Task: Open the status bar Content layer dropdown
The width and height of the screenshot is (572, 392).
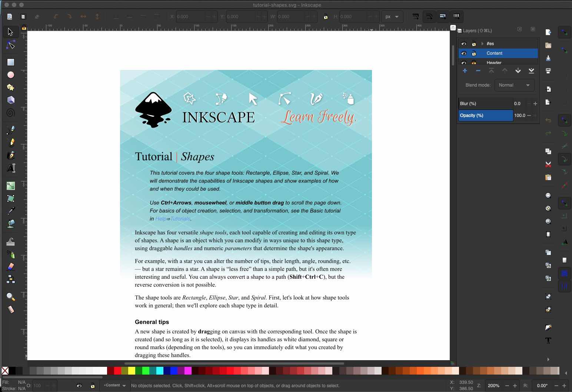Action: [114, 386]
